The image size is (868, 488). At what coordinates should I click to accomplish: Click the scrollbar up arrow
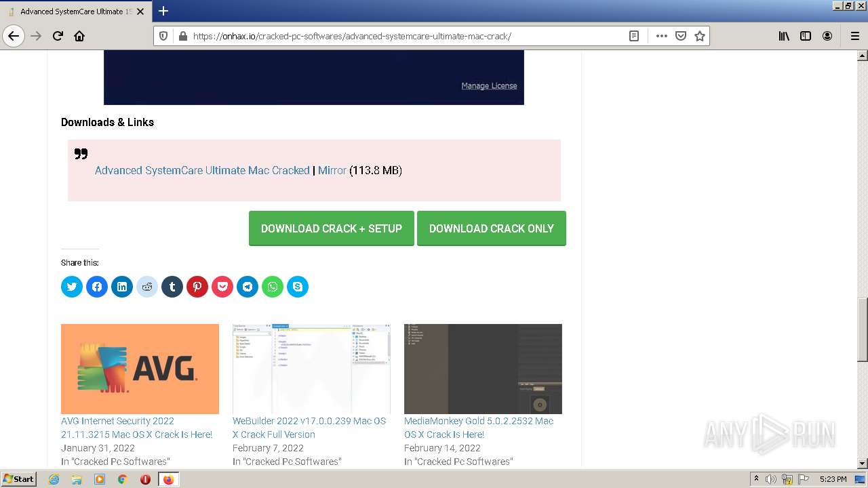(863, 56)
